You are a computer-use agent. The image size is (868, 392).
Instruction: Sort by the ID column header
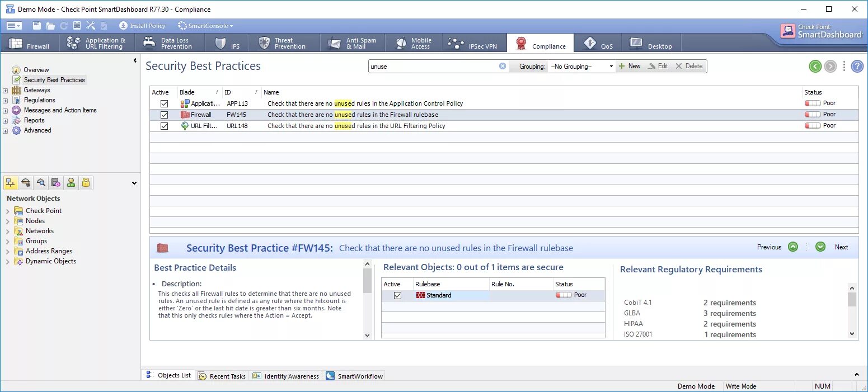click(241, 92)
